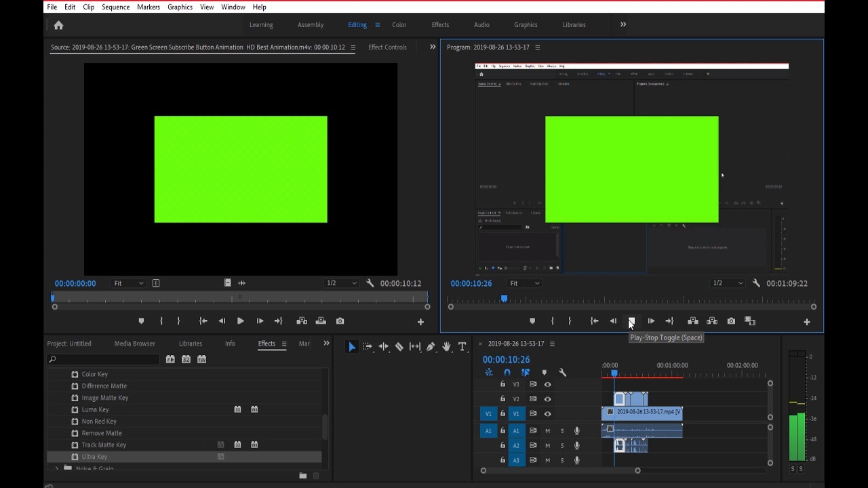Open Timeline display settings wrench
This screenshot has height=488, width=868.
coord(562,372)
